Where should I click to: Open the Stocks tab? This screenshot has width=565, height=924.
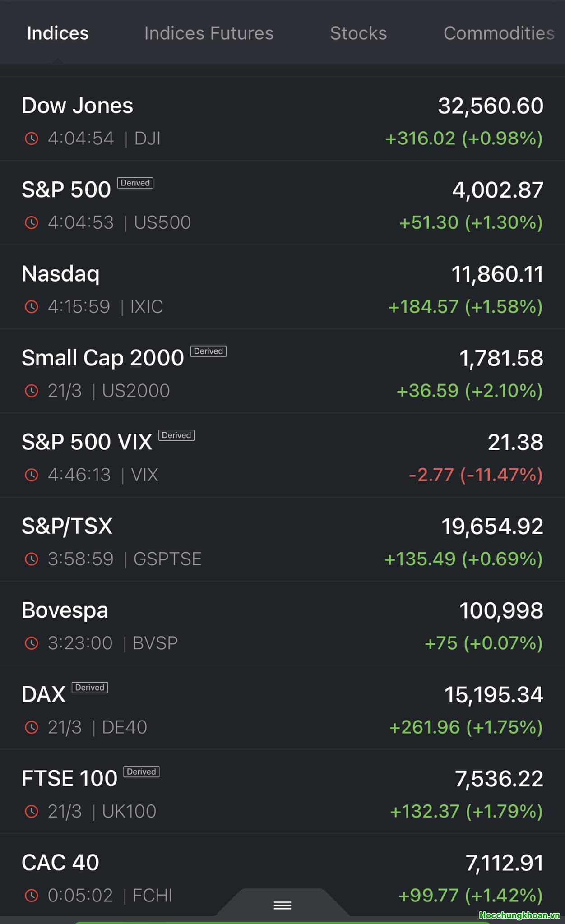click(x=358, y=33)
